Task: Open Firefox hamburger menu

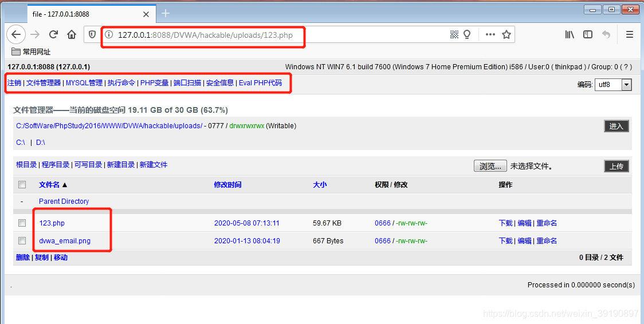Action: pos(630,34)
